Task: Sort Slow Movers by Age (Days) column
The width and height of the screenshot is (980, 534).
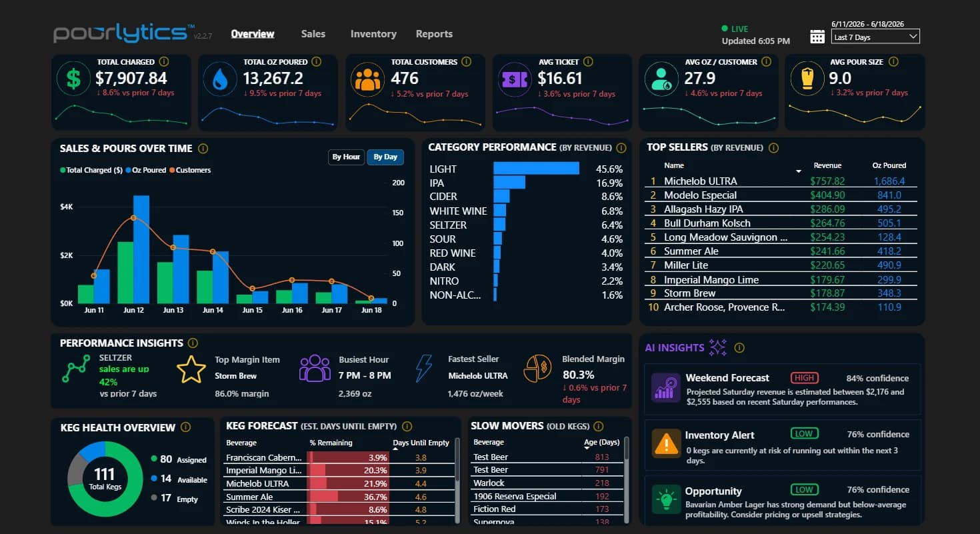Action: pyautogui.click(x=601, y=442)
